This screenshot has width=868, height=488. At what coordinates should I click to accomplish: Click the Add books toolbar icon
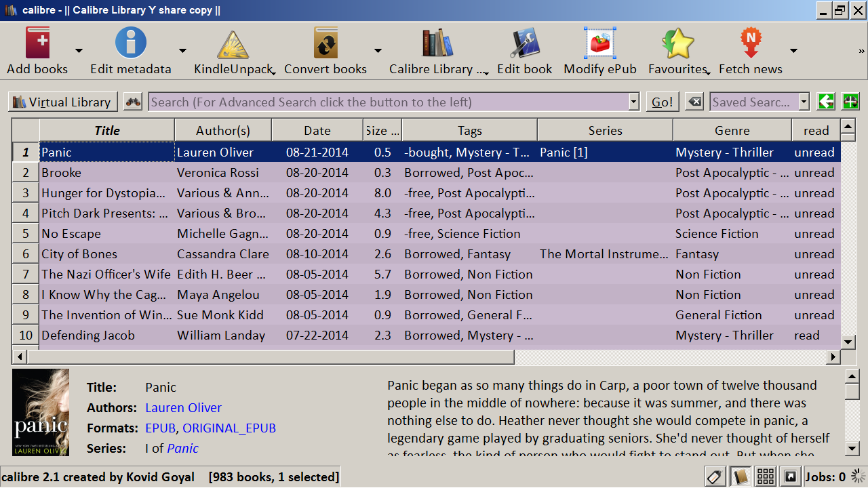[38, 43]
